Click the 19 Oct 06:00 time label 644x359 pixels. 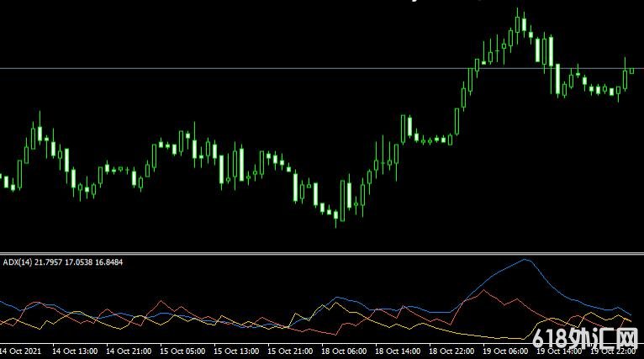click(x=505, y=351)
